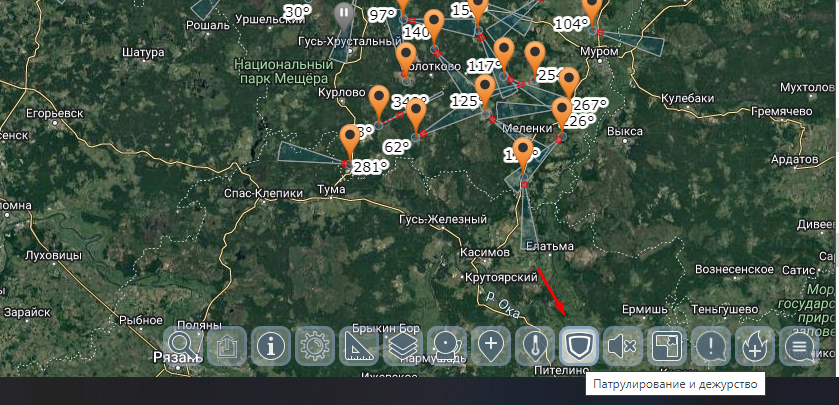The height and width of the screenshot is (405, 839).
Task: Open the hamburger menu button
Action: tap(798, 347)
